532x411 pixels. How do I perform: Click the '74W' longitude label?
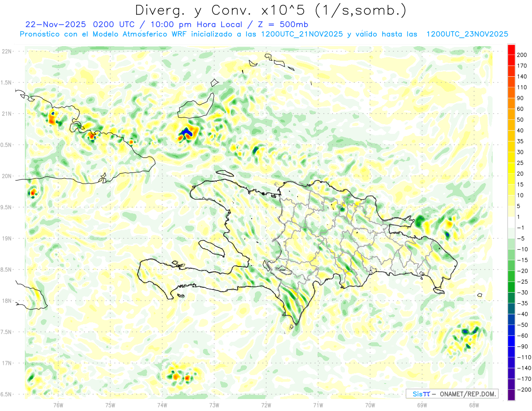(162, 406)
